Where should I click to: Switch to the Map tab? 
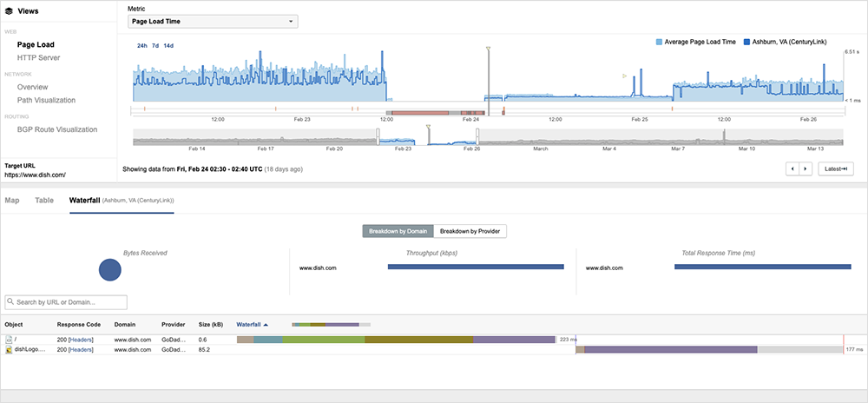click(12, 200)
